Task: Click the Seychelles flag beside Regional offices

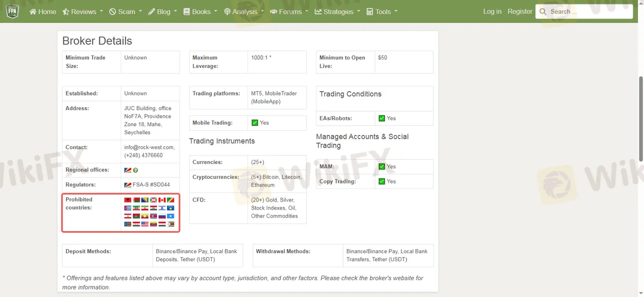Action: [x=128, y=170]
